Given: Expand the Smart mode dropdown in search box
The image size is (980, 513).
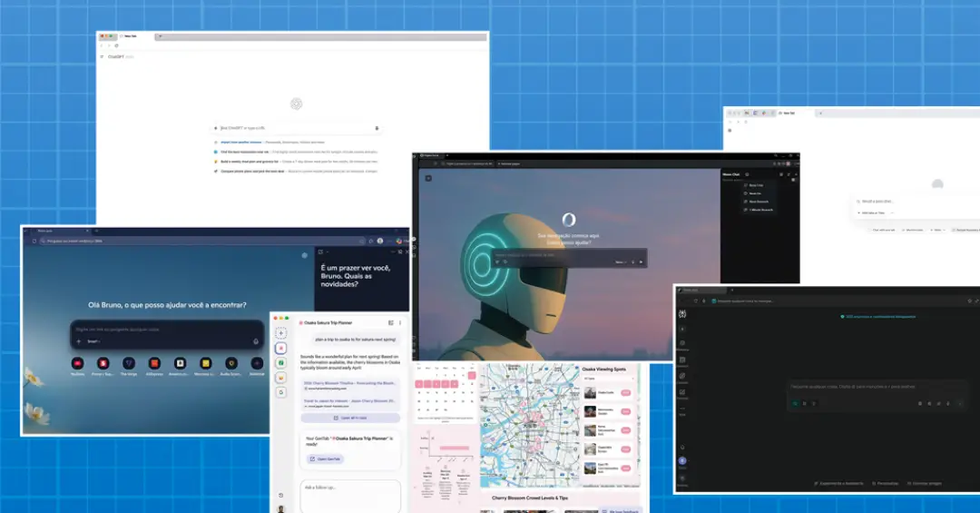Looking at the screenshot, I should (x=93, y=341).
